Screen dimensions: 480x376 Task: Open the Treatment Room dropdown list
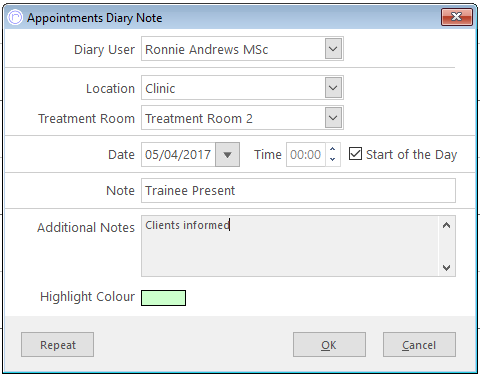(x=333, y=118)
